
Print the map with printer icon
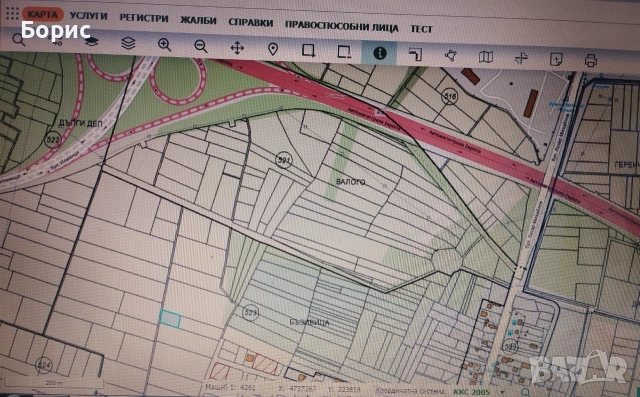591,60
